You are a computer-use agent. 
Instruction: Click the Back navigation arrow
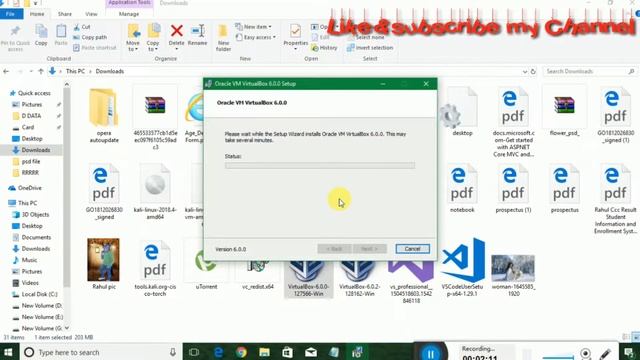coord(6,71)
